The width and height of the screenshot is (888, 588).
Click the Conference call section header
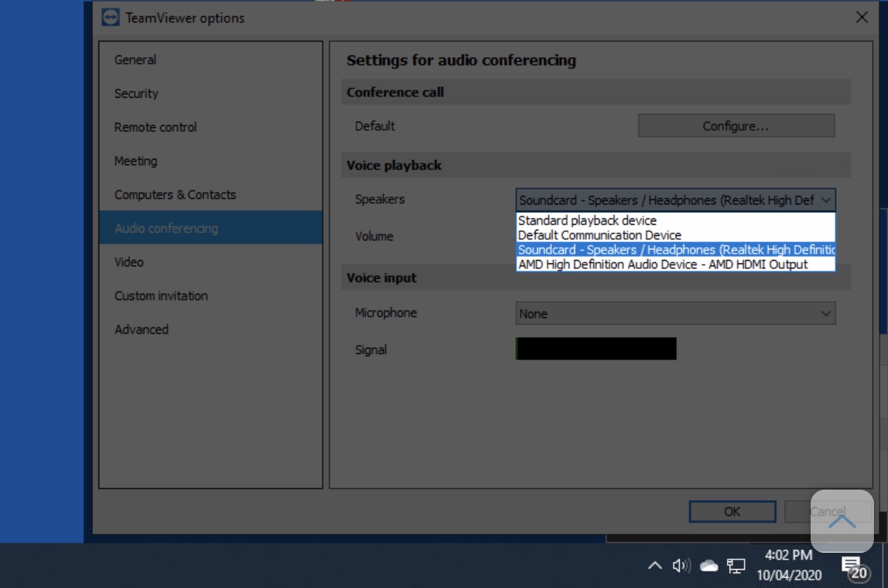point(596,92)
